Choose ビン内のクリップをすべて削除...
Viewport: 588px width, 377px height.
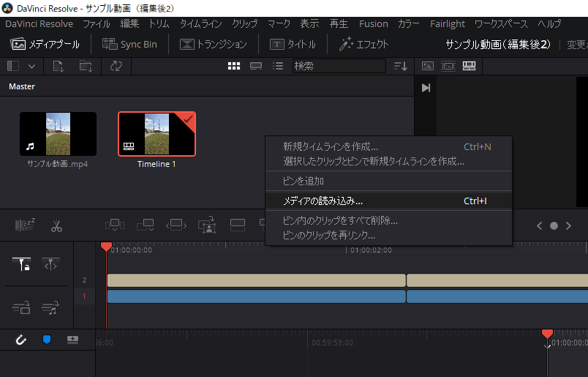pos(388,220)
